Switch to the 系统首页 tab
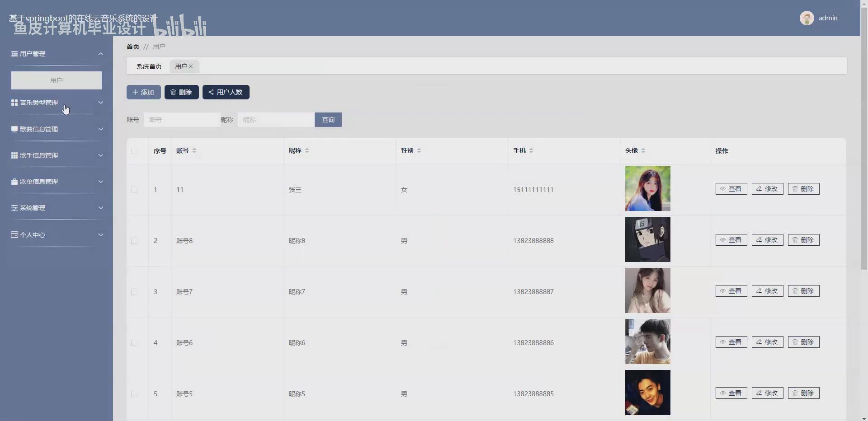 pyautogui.click(x=149, y=66)
